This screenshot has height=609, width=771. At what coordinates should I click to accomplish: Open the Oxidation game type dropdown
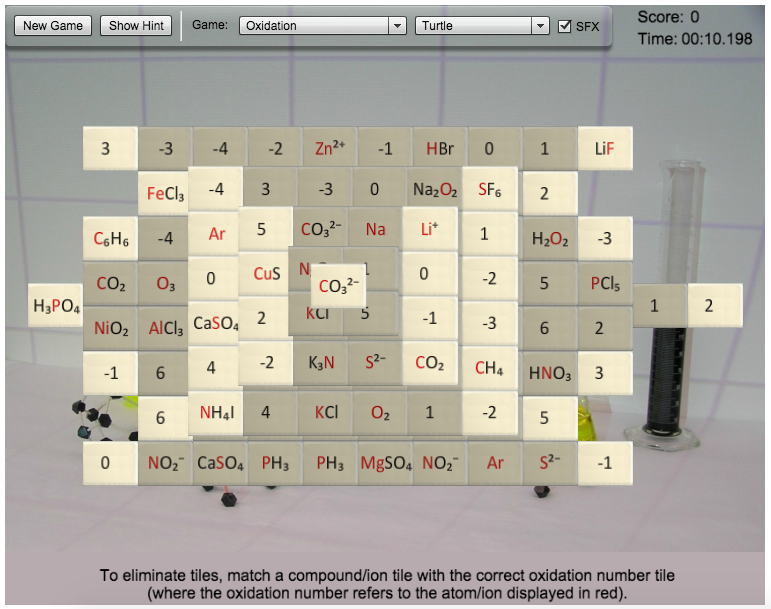[x=322, y=25]
